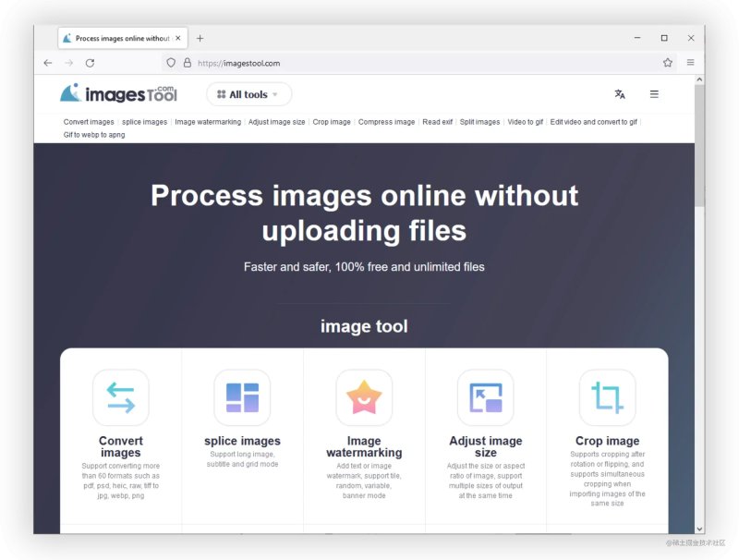Image resolution: width=739 pixels, height=560 pixels.
Task: Choose the Crop image tool icon
Action: click(x=607, y=397)
